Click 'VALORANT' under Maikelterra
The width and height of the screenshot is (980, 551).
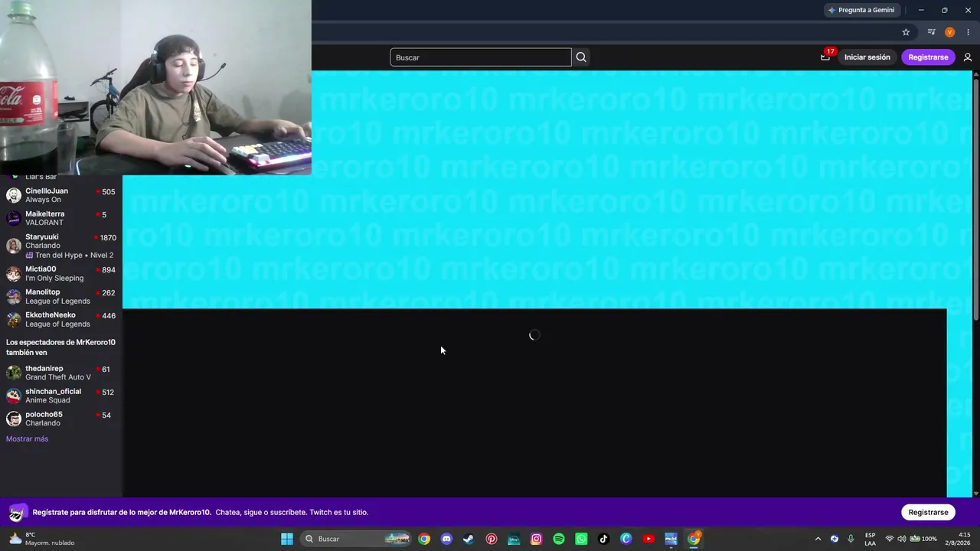click(44, 223)
